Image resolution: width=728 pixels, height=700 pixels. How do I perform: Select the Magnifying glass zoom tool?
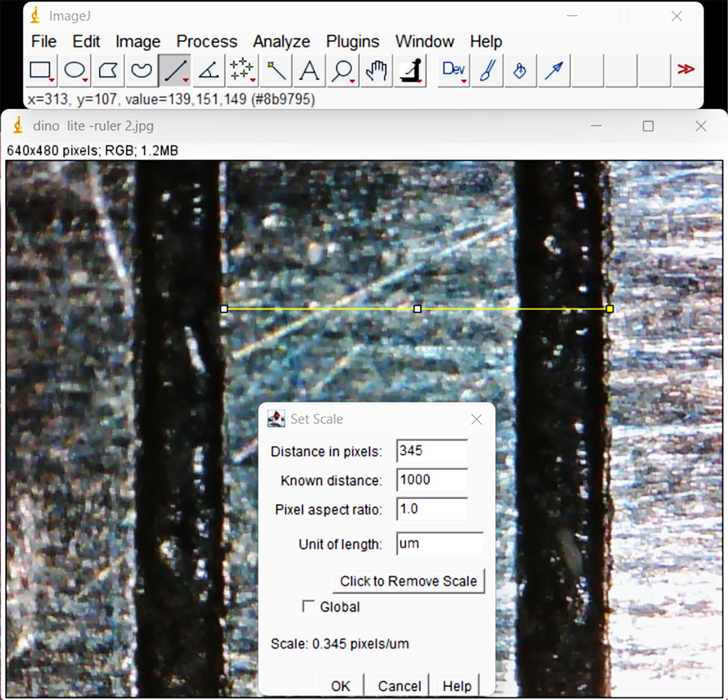[x=342, y=70]
